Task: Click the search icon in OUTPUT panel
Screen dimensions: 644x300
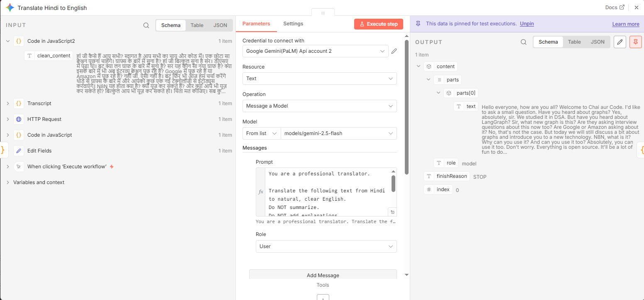Action: click(x=524, y=42)
